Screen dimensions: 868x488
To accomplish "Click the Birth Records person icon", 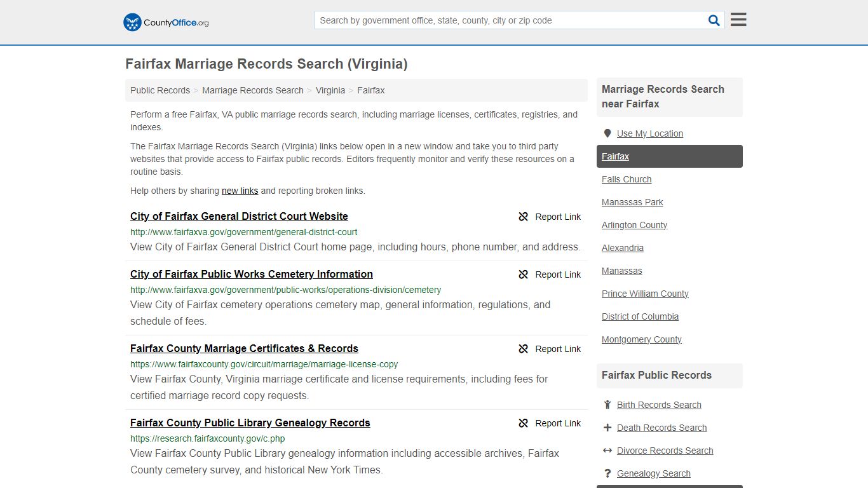I will (607, 405).
